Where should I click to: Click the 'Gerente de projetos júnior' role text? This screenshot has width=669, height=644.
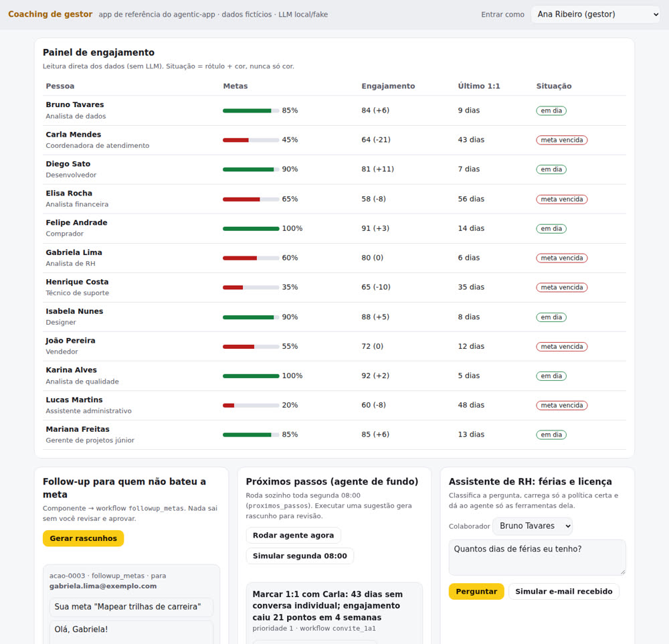coord(90,440)
